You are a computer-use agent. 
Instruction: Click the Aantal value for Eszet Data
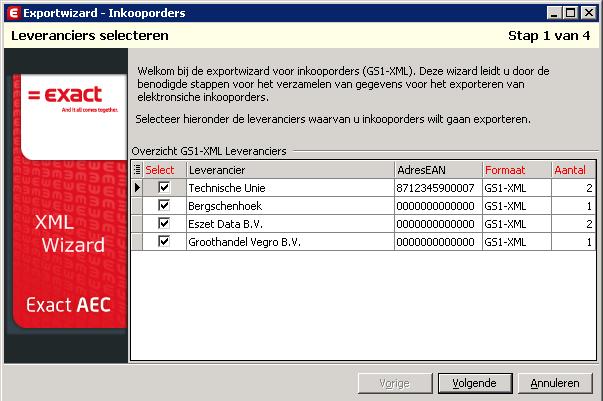click(x=574, y=224)
